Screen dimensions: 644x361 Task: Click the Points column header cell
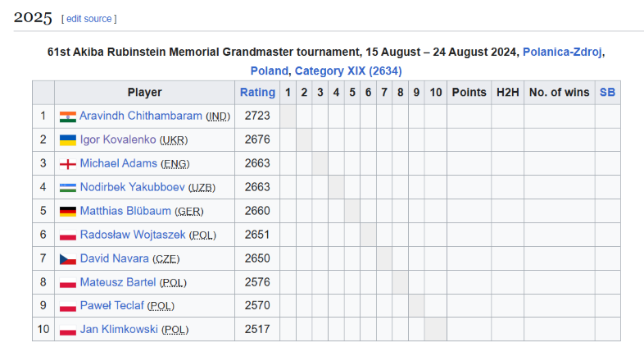click(469, 93)
